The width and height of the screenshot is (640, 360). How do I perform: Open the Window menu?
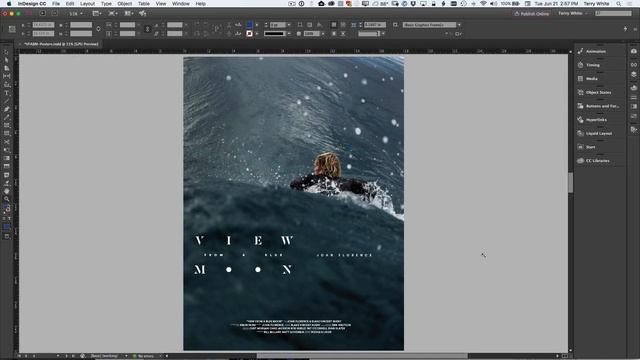[180, 4]
